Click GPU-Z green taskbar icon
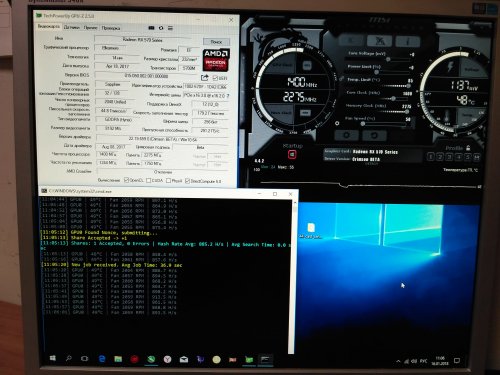500x375 pixels. pyautogui.click(x=249, y=360)
